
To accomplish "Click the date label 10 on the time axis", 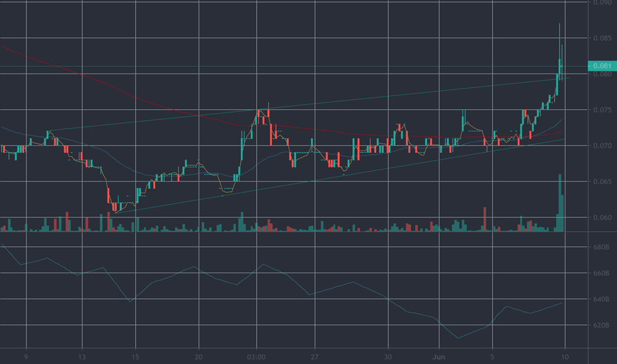I will pyautogui.click(x=565, y=357).
